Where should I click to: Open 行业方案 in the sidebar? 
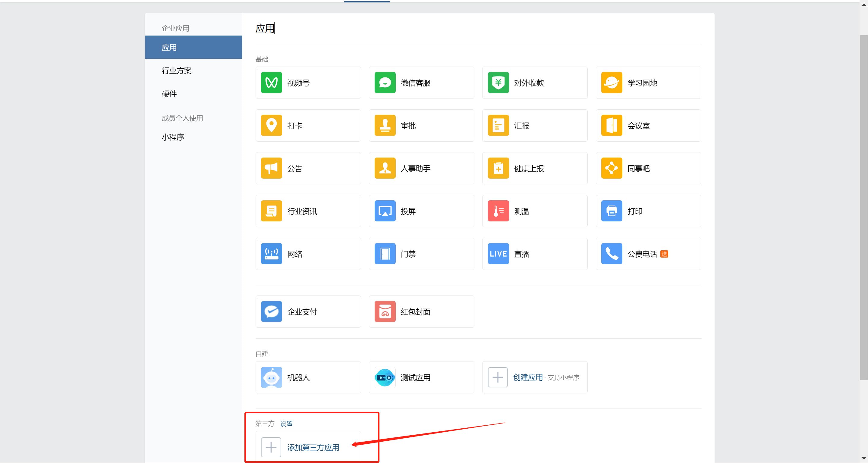coord(193,70)
